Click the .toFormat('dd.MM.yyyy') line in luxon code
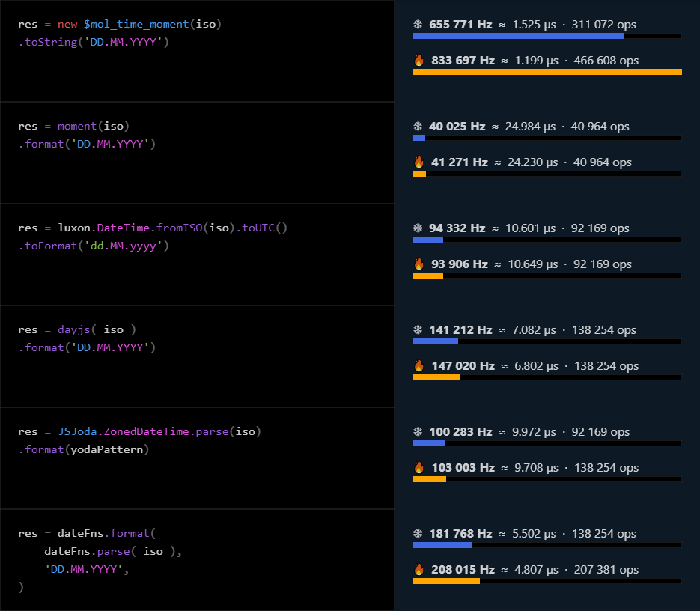The height and width of the screenshot is (611, 700). [x=94, y=246]
